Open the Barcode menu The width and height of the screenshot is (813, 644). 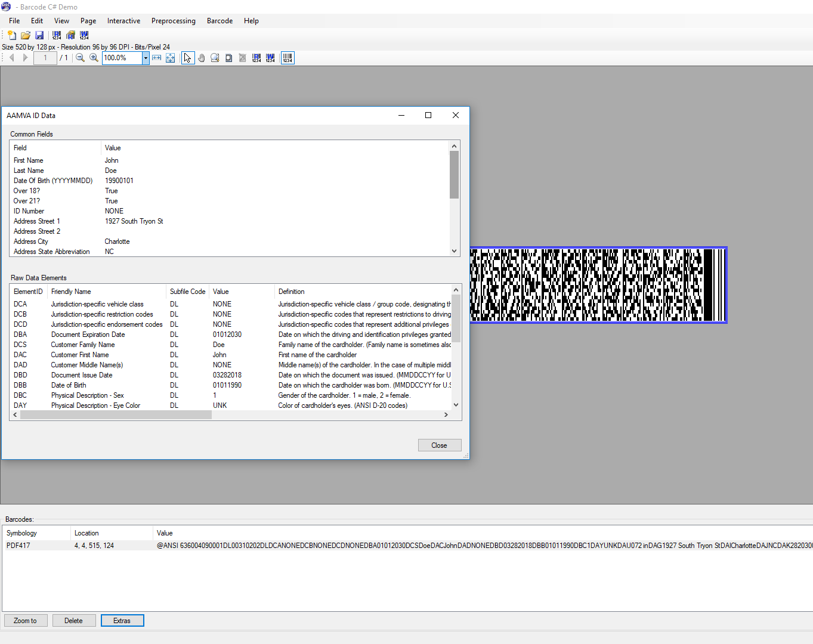tap(220, 21)
